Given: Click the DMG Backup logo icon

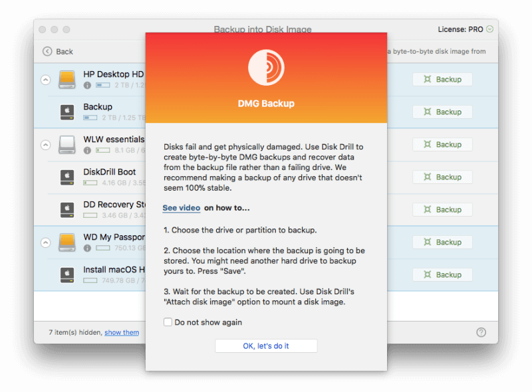Looking at the screenshot, I should (267, 68).
